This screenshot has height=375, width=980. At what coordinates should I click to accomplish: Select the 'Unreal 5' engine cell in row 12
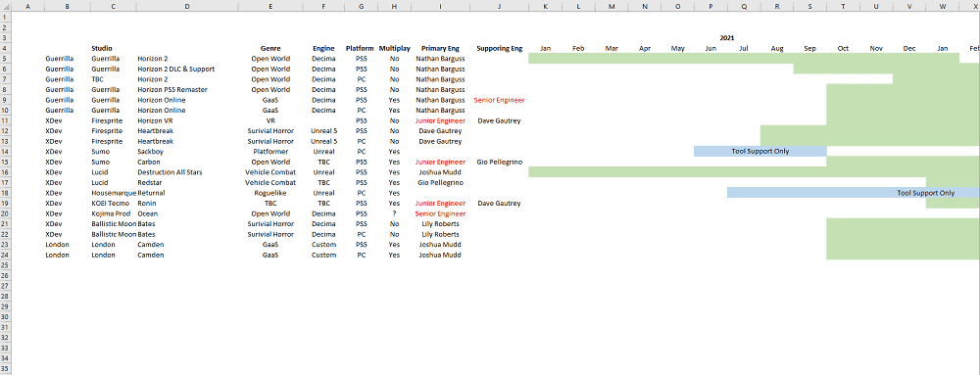(323, 130)
